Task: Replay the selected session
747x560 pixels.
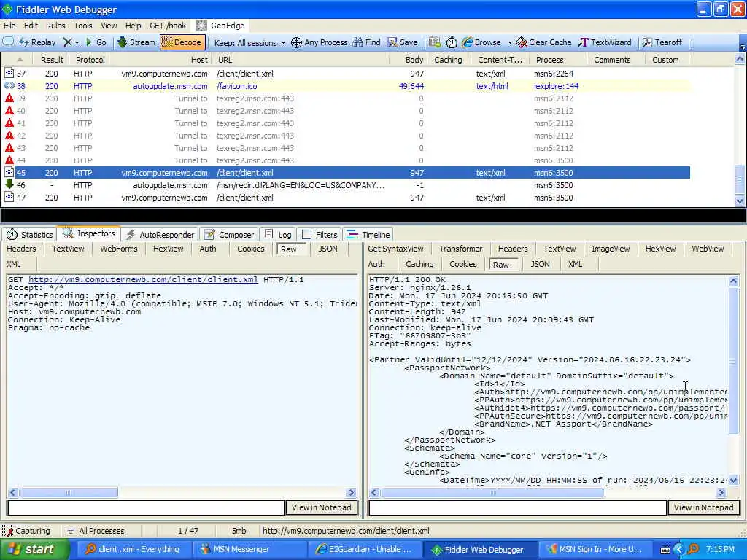Action: pyautogui.click(x=38, y=42)
